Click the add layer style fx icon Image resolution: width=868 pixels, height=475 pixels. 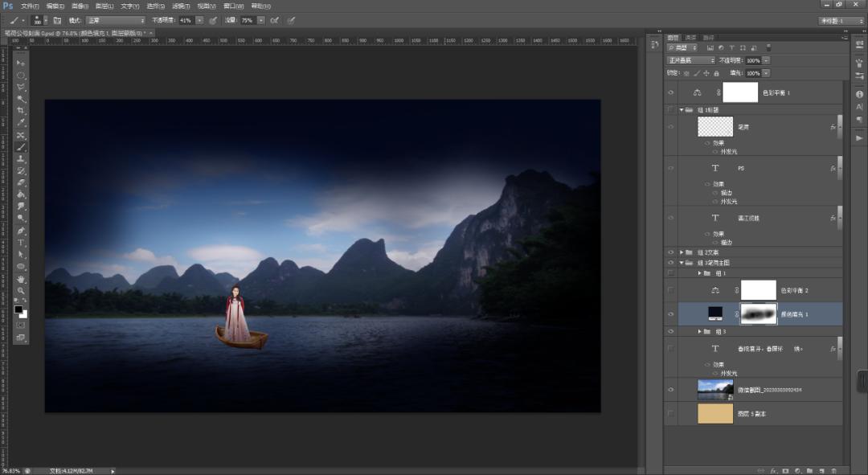(x=772, y=470)
